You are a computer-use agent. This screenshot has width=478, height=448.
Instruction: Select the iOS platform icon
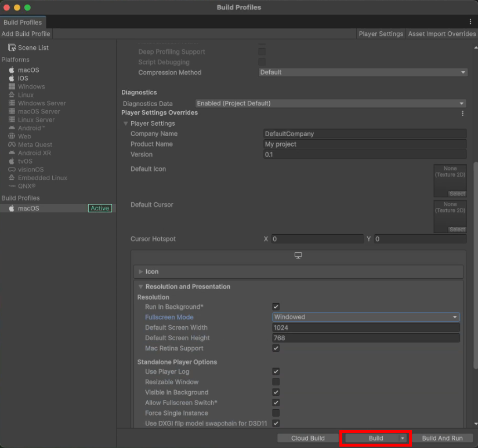coord(11,78)
